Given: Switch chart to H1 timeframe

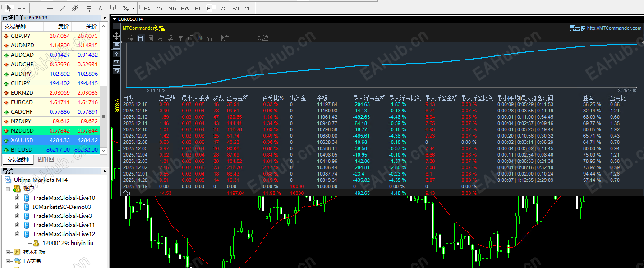Looking at the screenshot, I should [x=198, y=8].
